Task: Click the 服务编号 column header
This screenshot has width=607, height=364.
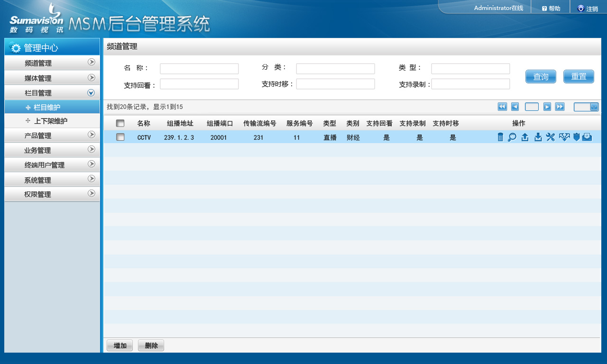Action: click(300, 123)
